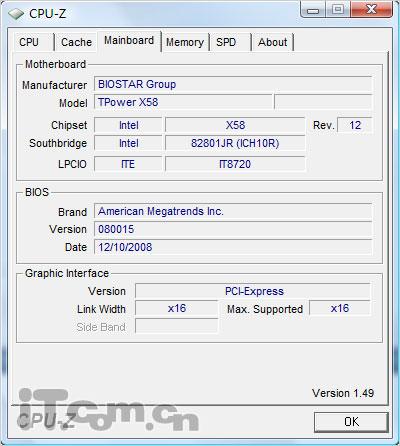400x446 pixels.
Task: Click the PCI-Express version field
Action: point(253,291)
